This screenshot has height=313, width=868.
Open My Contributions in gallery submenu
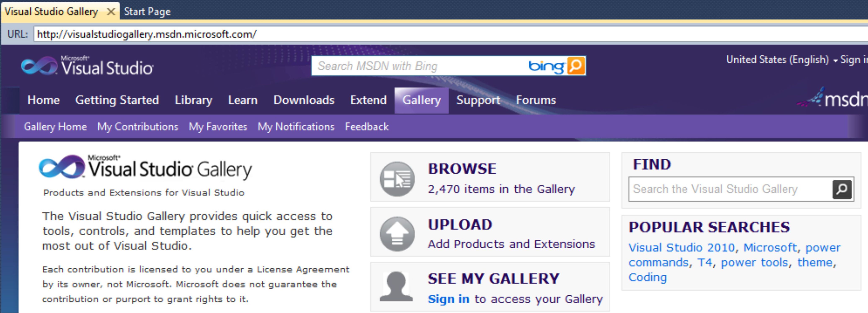click(138, 127)
